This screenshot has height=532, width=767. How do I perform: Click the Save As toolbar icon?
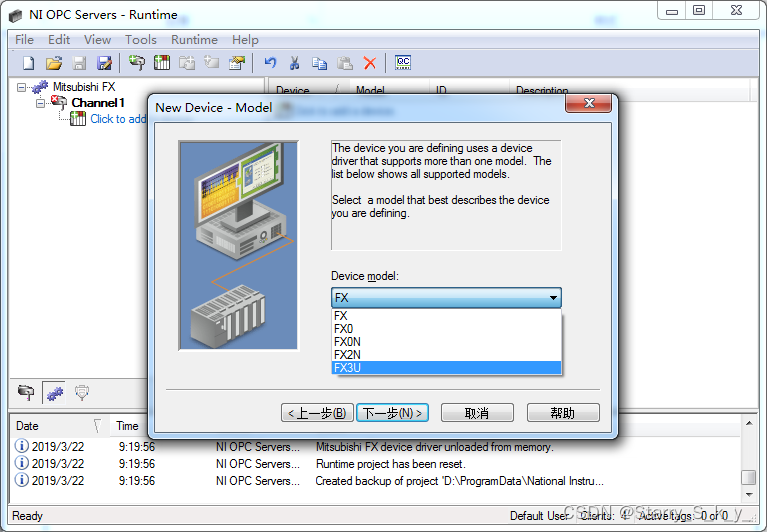(104, 63)
